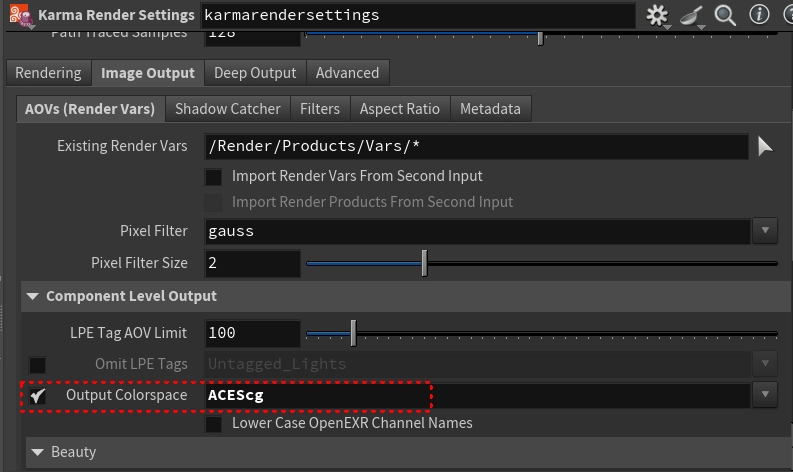Click the LPE Tag AOV Limit value field
Image resolution: width=793 pixels, height=472 pixels.
click(x=252, y=333)
